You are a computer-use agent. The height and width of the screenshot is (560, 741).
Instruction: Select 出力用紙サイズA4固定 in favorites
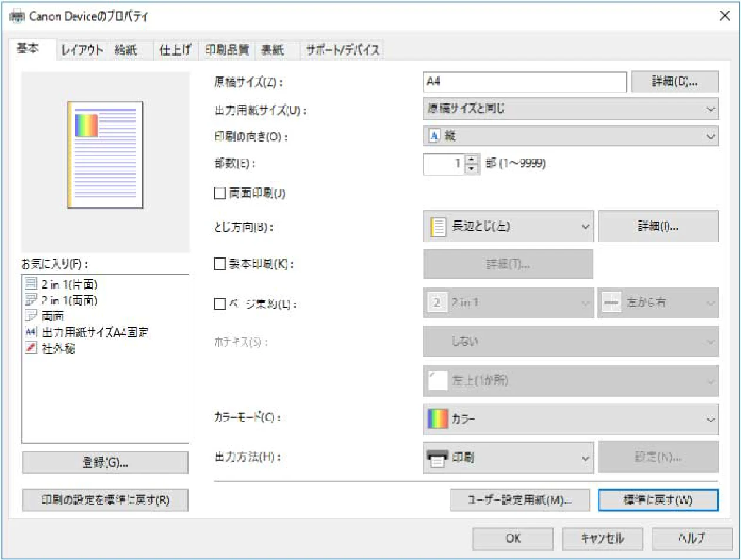(x=95, y=332)
